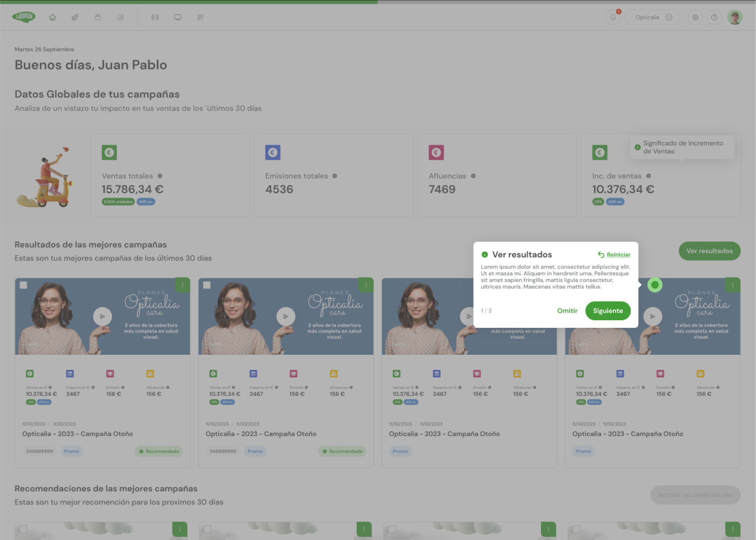Click Siguiente in the tour popup
The width and height of the screenshot is (756, 540).
[607, 310]
